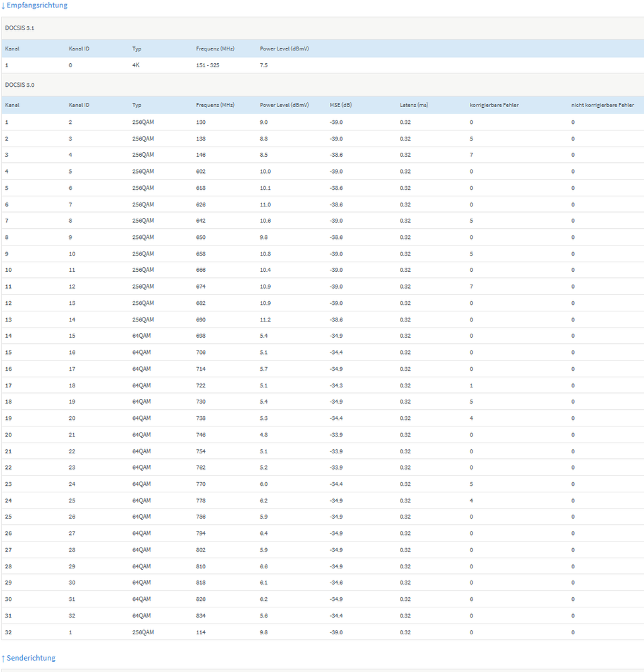This screenshot has width=644, height=672.
Task: Select frequency 730 cell
Action: tap(201, 402)
